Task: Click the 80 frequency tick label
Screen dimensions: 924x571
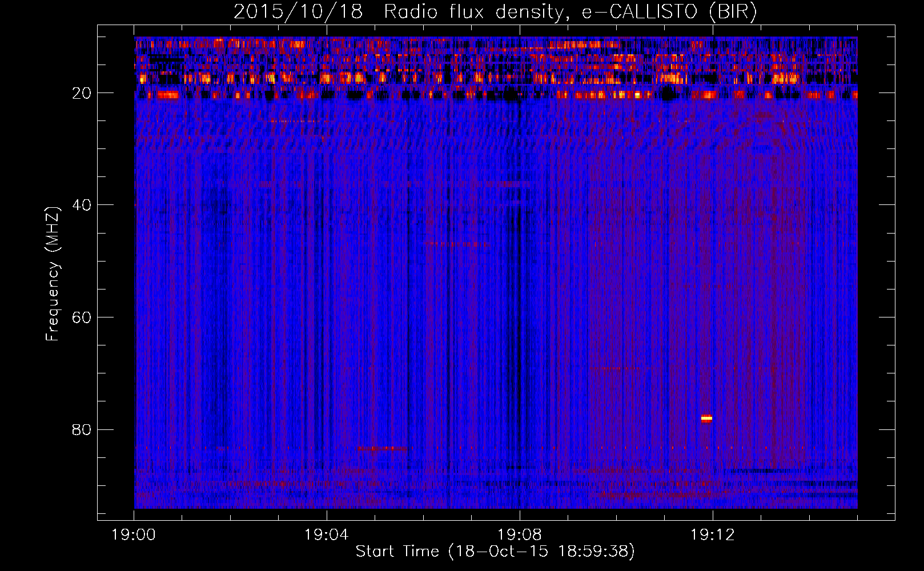Action: [x=82, y=429]
